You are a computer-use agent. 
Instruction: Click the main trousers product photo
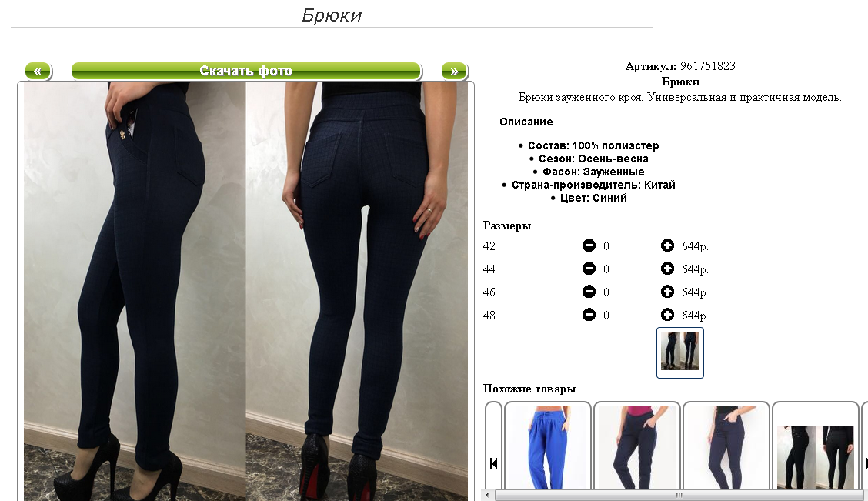pyautogui.click(x=245, y=291)
